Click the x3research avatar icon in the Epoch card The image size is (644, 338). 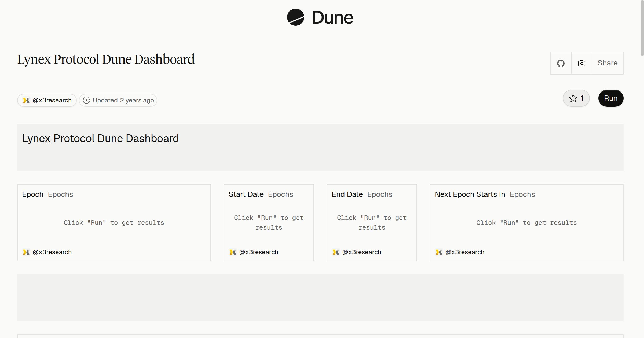pos(26,252)
